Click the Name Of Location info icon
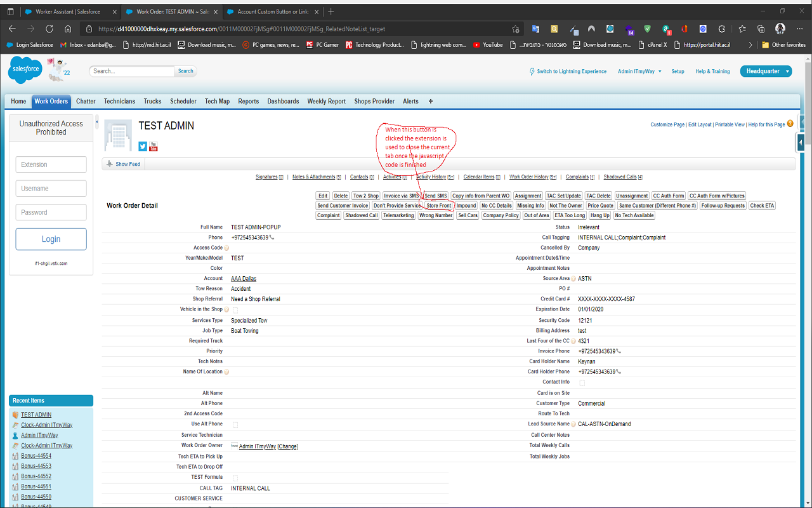Image resolution: width=812 pixels, height=508 pixels. (226, 372)
